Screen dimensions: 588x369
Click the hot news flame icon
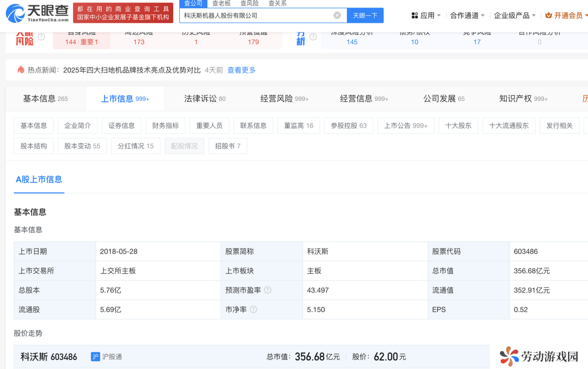pos(21,70)
